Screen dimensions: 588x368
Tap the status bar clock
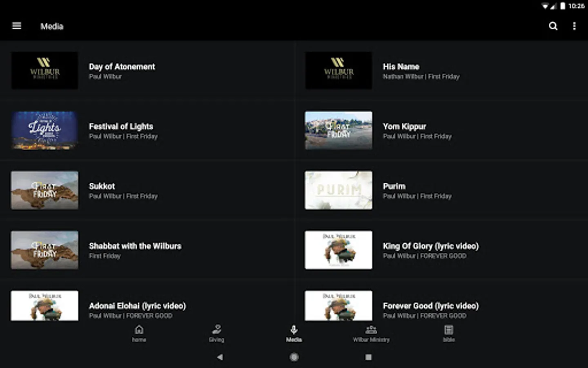[576, 6]
